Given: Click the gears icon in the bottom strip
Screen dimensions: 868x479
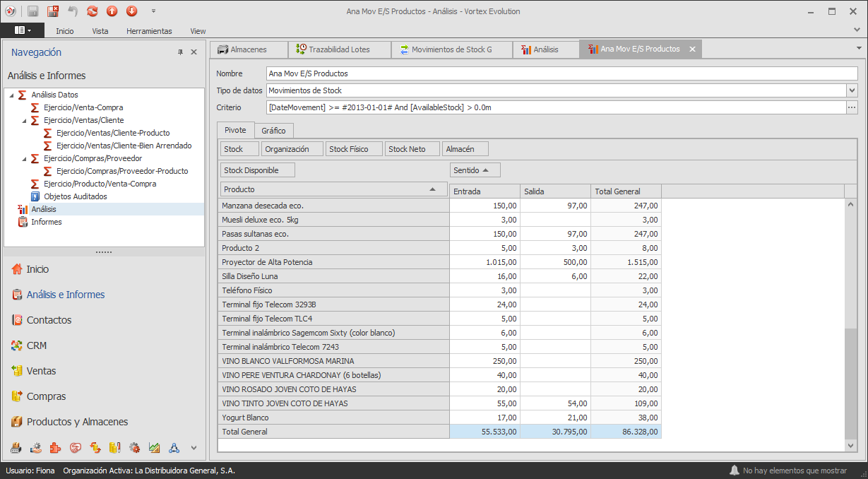Looking at the screenshot, I should pos(135,447).
